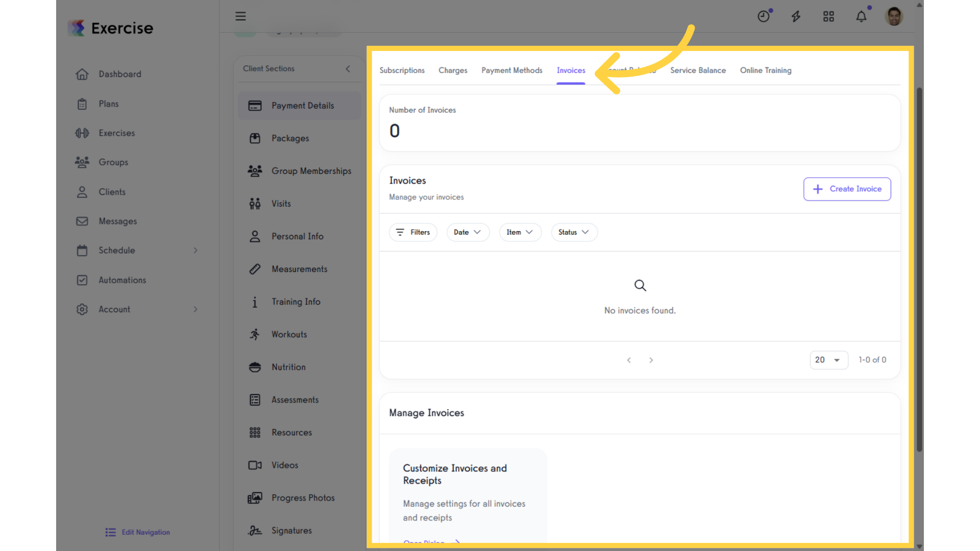The width and height of the screenshot is (980, 551).
Task: Expand the Status filter dropdown
Action: coord(574,232)
